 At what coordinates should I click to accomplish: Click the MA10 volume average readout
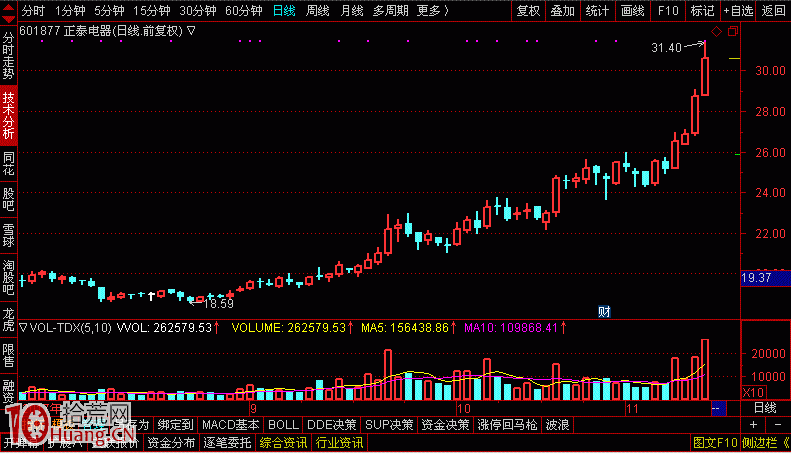point(511,328)
